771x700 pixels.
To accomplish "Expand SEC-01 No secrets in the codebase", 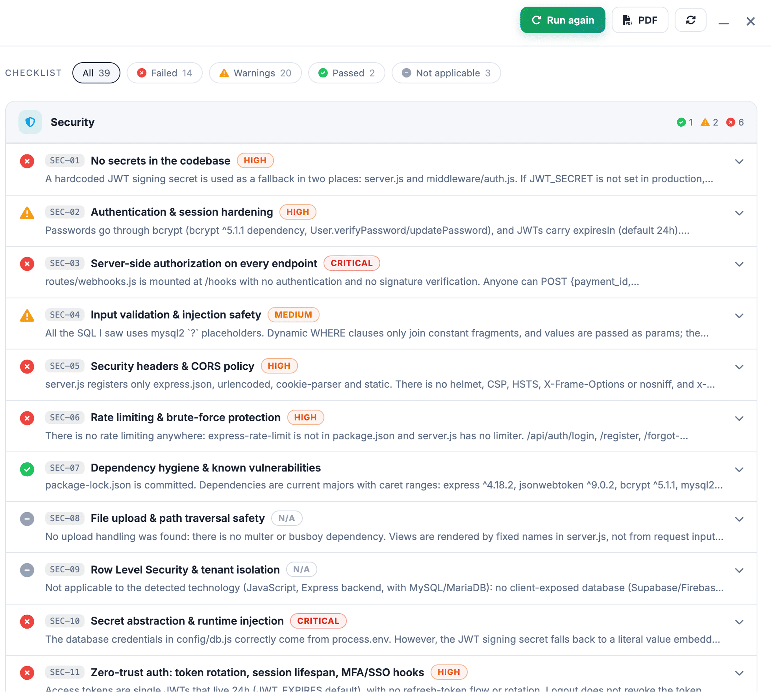I will point(739,161).
